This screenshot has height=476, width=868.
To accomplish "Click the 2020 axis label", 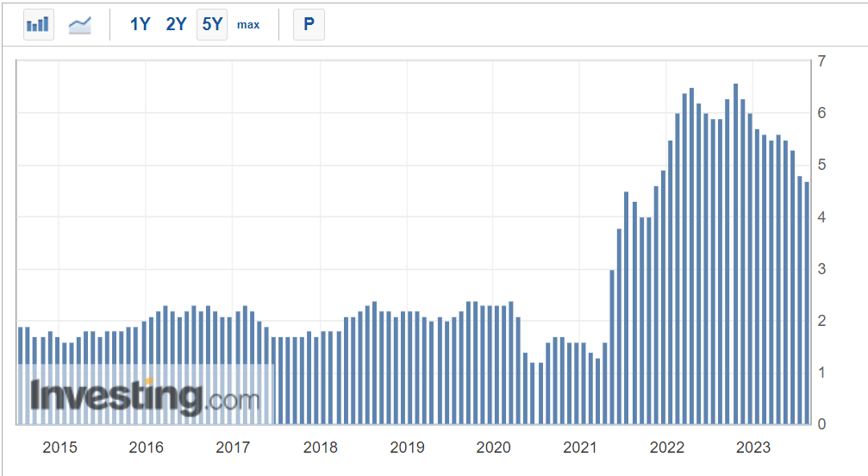I will [x=493, y=448].
